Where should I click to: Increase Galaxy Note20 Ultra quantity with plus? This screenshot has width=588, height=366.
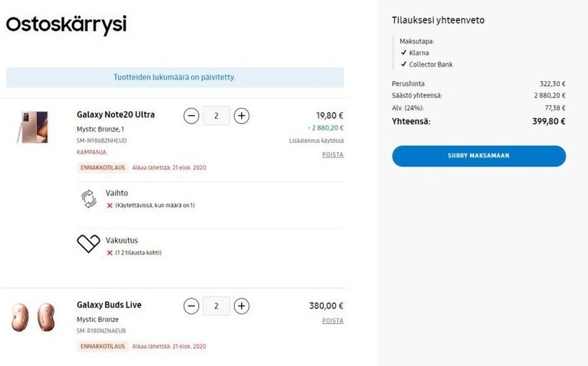242,116
